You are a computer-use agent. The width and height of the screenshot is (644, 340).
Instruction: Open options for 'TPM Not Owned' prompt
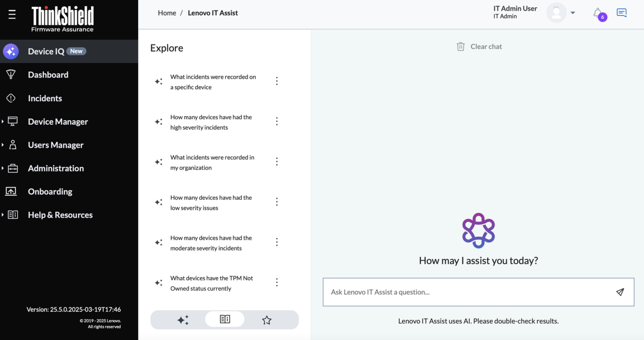click(x=277, y=282)
